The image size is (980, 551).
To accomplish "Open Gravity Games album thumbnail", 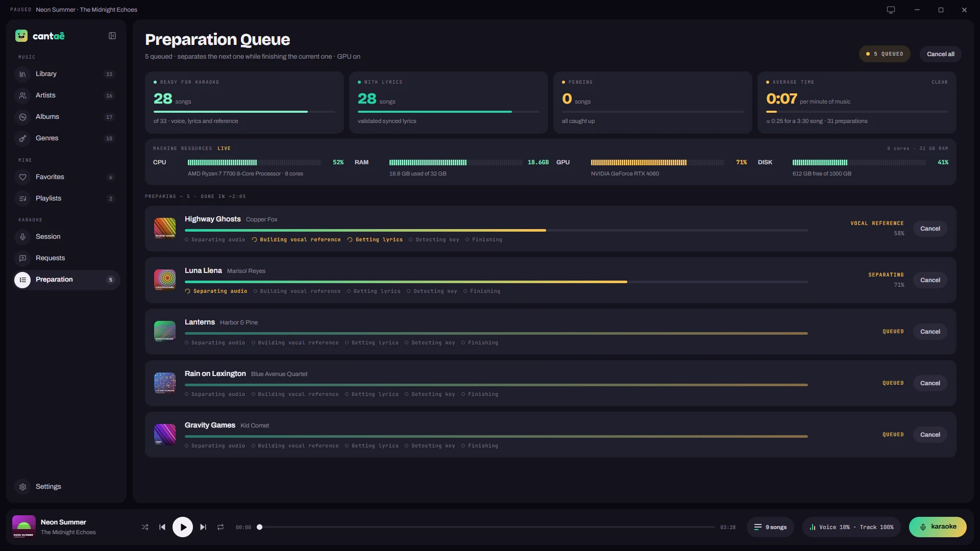I will 165,435.
